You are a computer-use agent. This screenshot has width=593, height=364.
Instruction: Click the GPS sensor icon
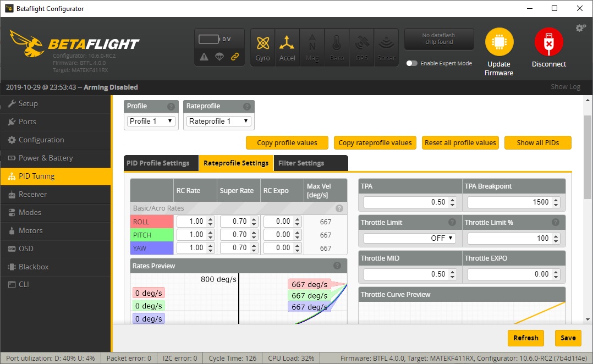click(361, 48)
